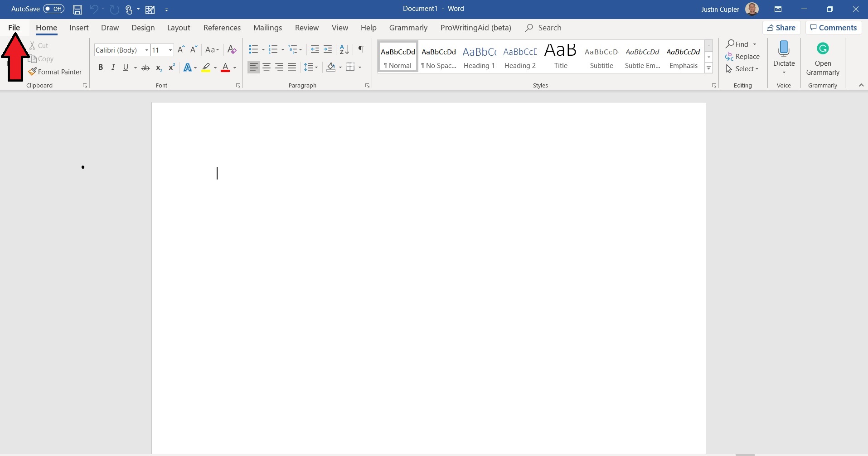Apply the Title style
The width and height of the screenshot is (868, 456).
(561, 57)
